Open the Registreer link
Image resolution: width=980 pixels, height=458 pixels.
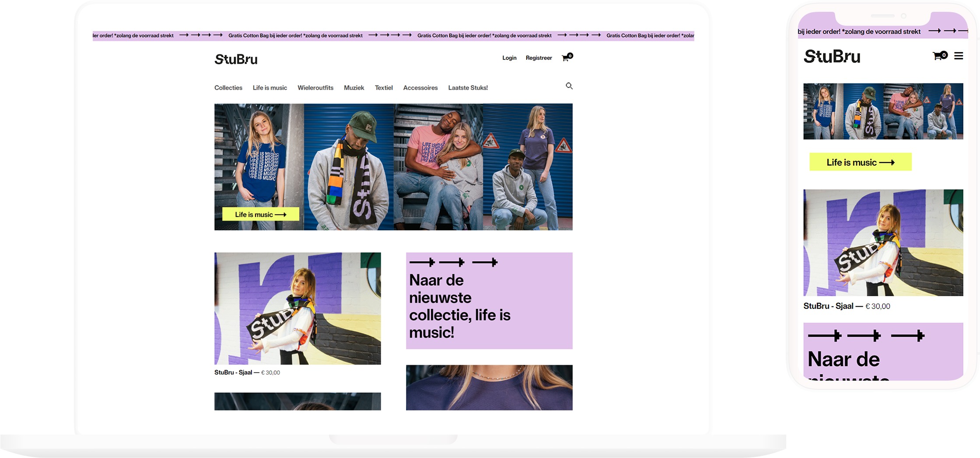tap(539, 58)
